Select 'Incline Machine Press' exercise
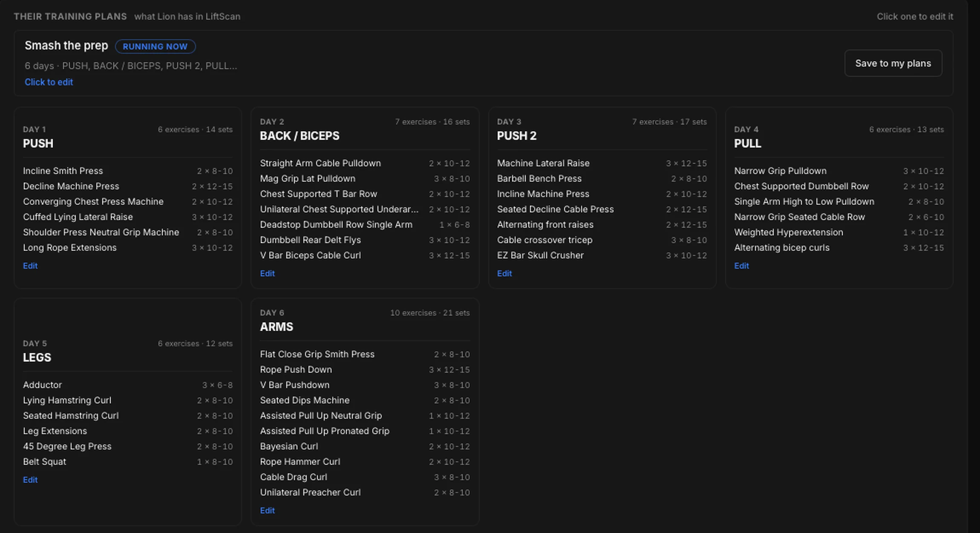 [x=602, y=194]
